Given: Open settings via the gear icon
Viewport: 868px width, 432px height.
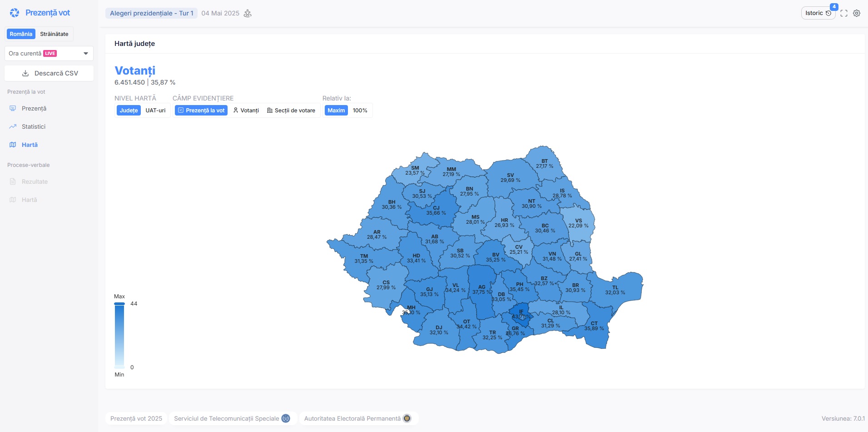Looking at the screenshot, I should 857,13.
